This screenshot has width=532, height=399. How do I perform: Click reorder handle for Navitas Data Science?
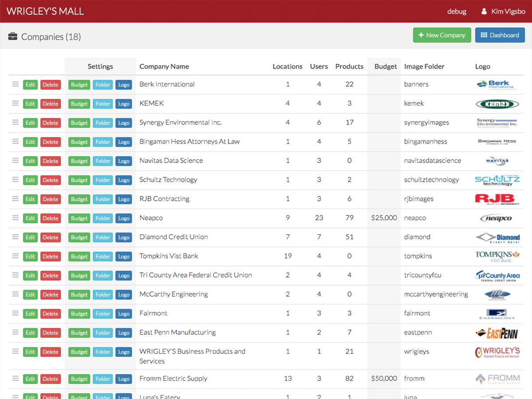click(16, 160)
